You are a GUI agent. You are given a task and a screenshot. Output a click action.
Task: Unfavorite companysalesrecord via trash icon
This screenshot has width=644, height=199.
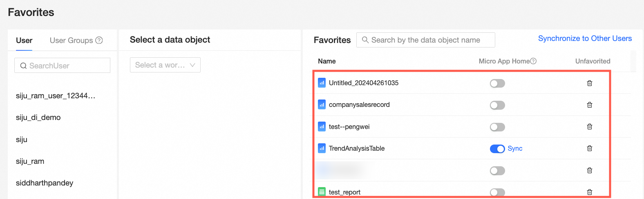pyautogui.click(x=589, y=105)
